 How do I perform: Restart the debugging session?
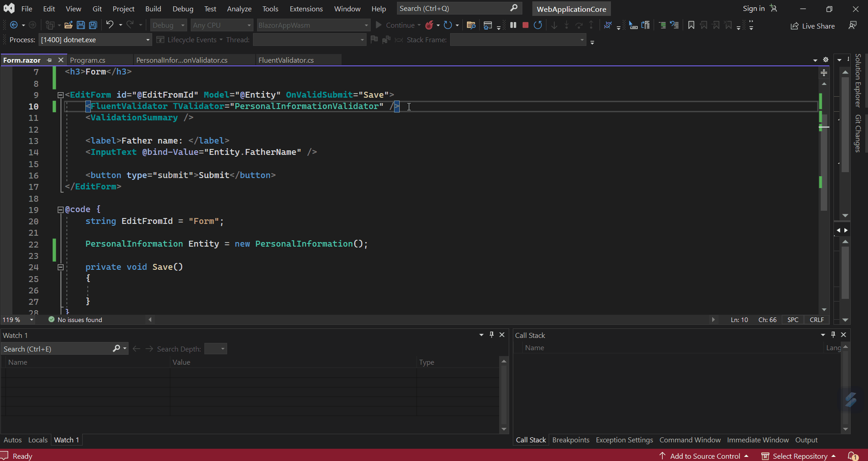tap(539, 25)
